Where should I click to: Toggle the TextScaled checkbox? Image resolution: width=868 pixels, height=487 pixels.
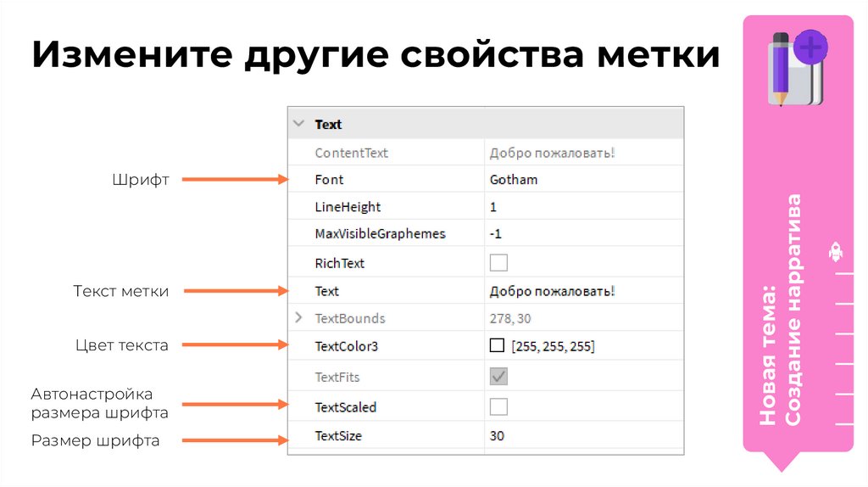(498, 406)
